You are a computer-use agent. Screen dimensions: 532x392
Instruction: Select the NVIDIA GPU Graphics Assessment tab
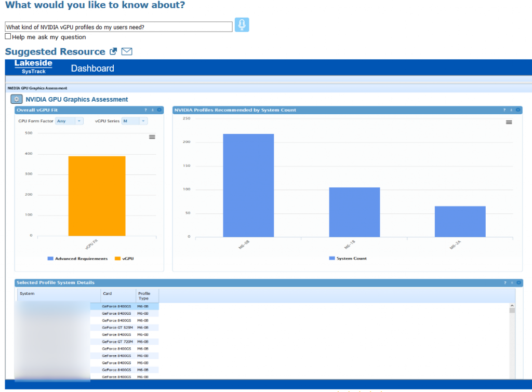37,88
